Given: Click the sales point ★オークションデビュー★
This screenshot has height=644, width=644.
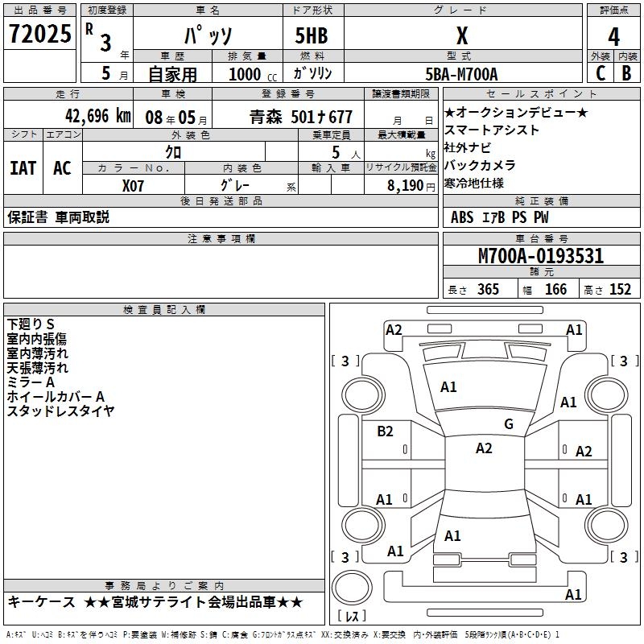Looking at the screenshot, I should tap(516, 112).
